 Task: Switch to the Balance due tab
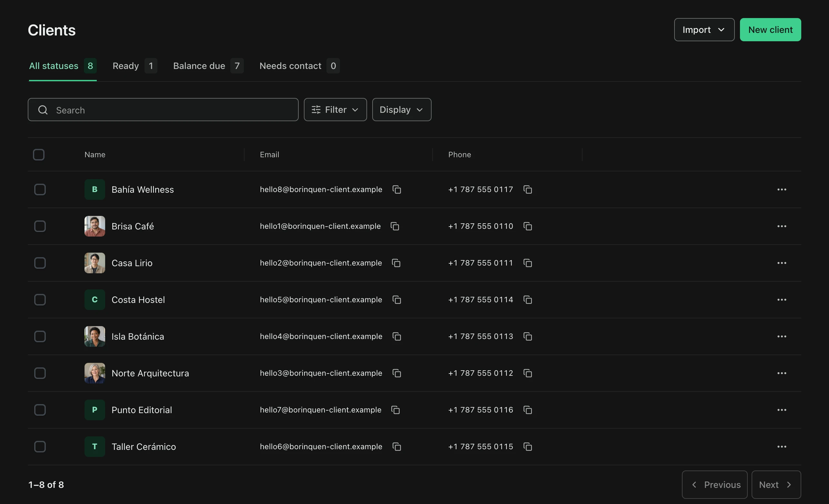[208, 66]
